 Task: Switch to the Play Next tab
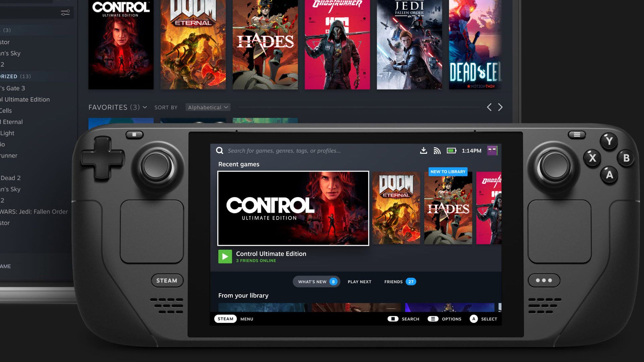(x=359, y=282)
